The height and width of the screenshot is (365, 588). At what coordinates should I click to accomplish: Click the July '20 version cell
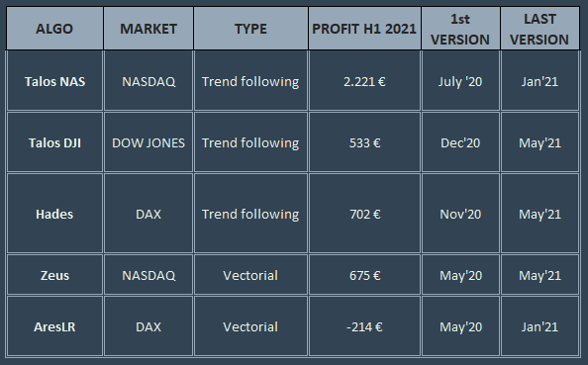tap(460, 81)
